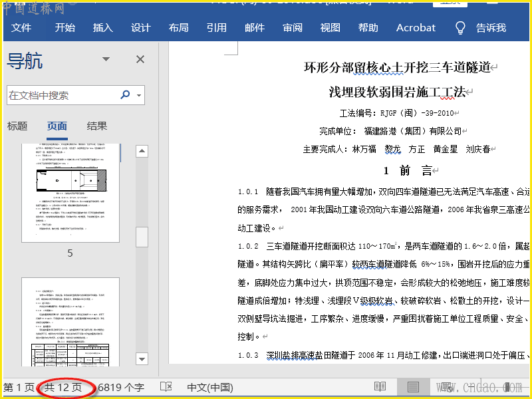Viewport: 532px width, 399px height.
Task: Open the 布局 ribbon tab
Action: (x=178, y=28)
